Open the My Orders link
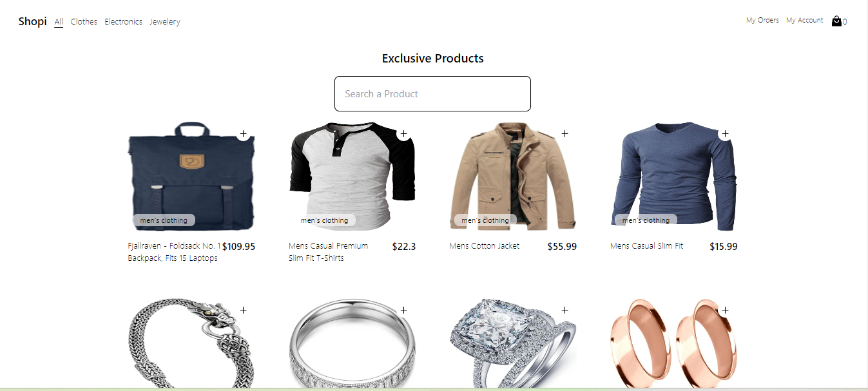The height and width of the screenshot is (391, 868). coord(762,21)
